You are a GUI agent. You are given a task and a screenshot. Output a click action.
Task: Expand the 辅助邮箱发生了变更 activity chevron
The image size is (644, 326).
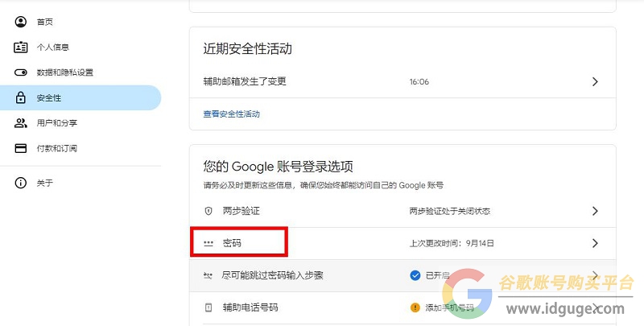coord(595,82)
